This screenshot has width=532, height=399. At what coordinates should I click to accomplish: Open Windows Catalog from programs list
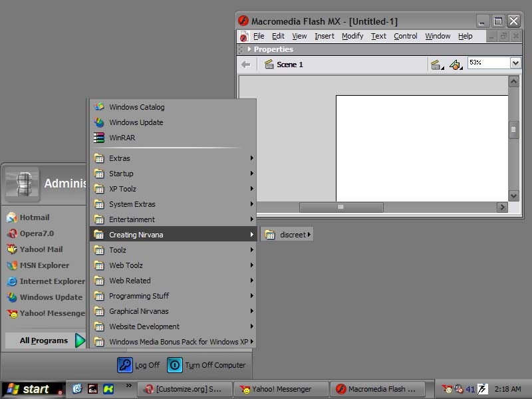click(x=173, y=107)
